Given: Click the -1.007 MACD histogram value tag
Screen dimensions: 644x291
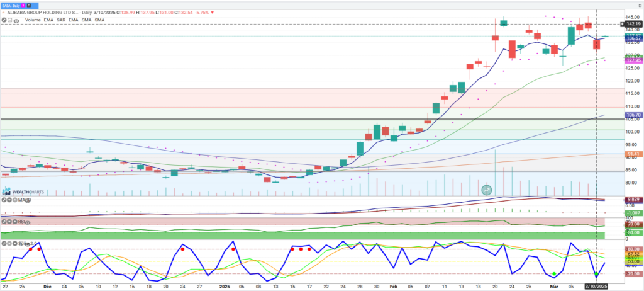Looking at the screenshot, I should [x=634, y=212].
